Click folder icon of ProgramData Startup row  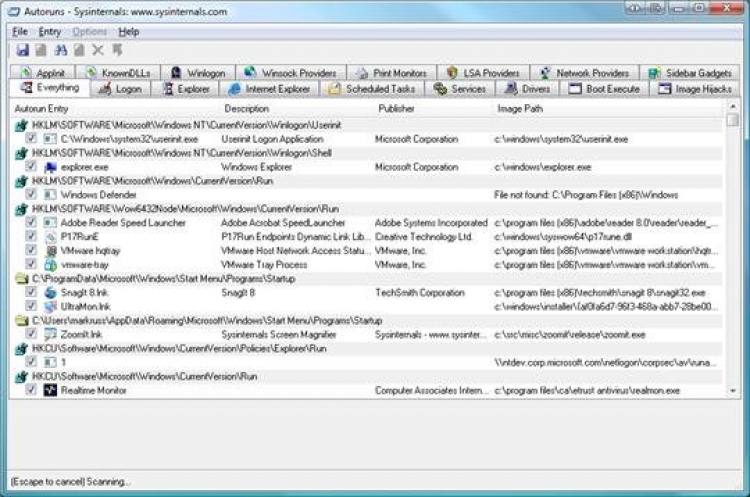click(21, 279)
